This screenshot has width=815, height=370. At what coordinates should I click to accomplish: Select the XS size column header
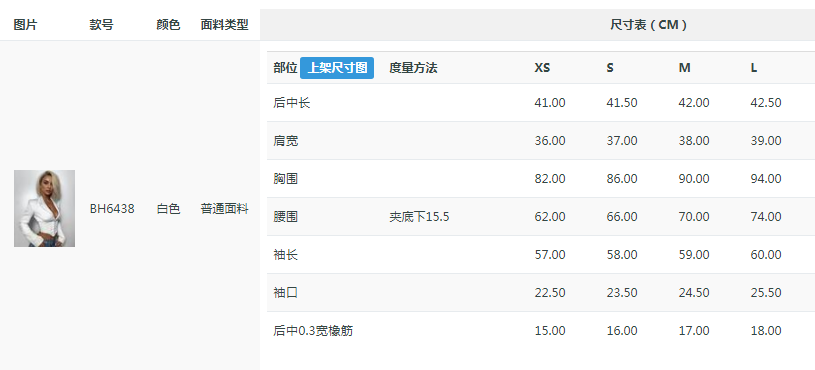[x=542, y=68]
